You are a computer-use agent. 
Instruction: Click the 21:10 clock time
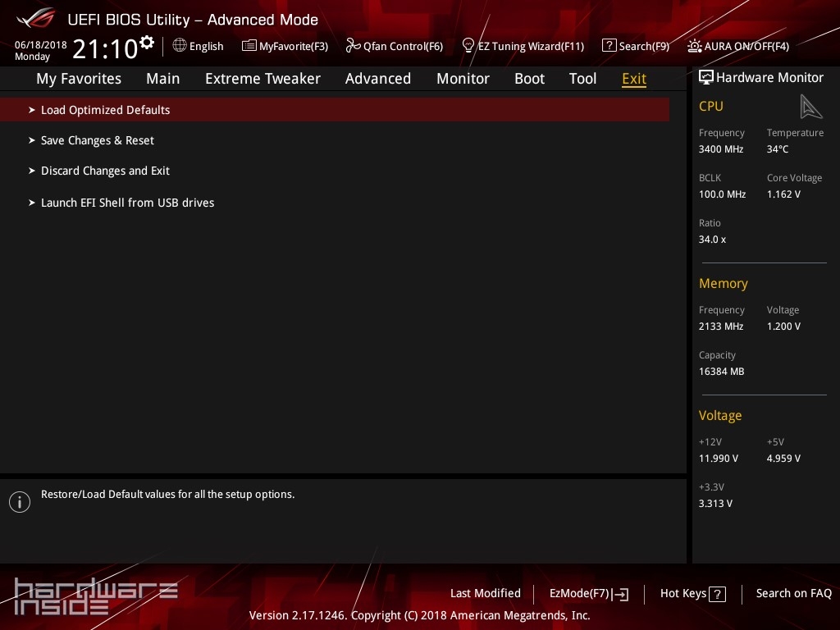tap(106, 48)
